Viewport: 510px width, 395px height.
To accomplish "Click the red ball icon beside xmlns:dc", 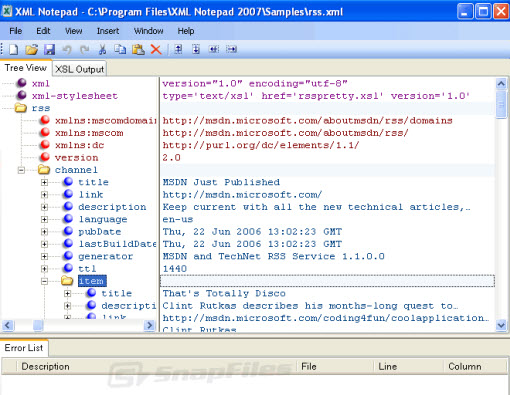I will point(45,145).
